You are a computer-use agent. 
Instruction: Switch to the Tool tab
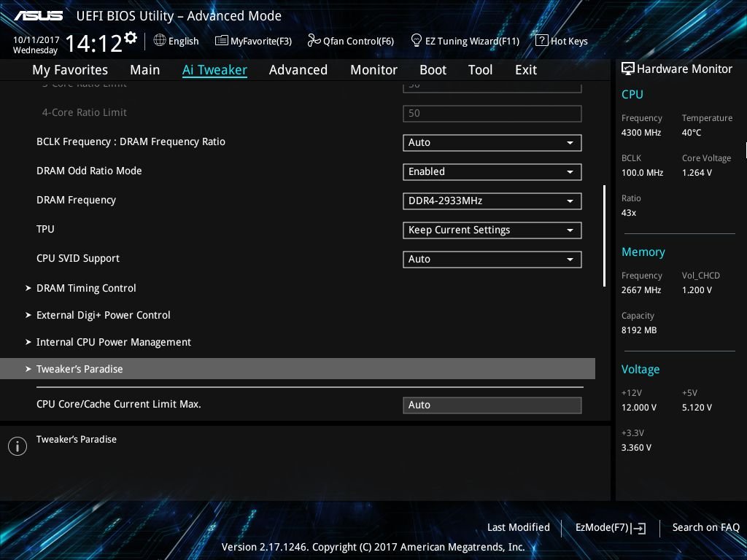pyautogui.click(x=480, y=70)
